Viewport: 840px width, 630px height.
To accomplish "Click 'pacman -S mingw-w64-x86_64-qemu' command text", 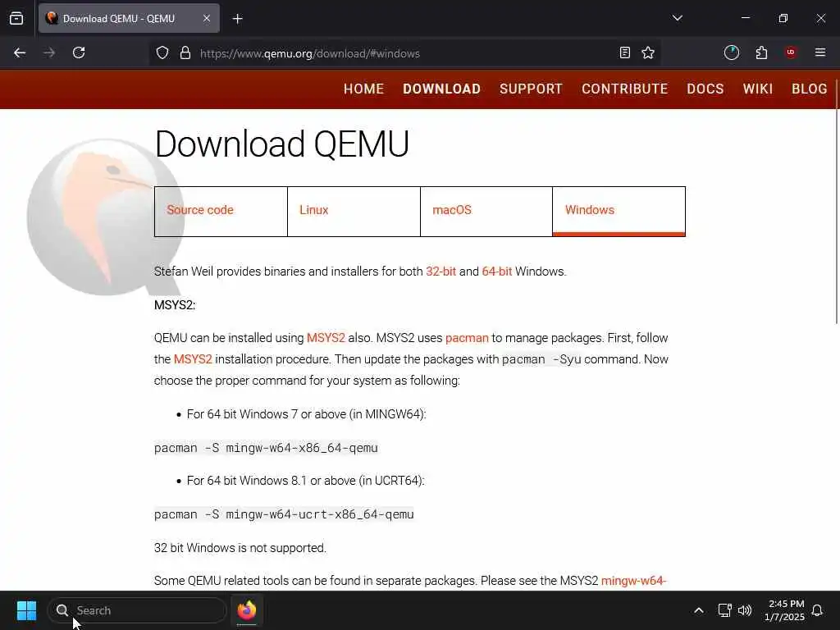I will coord(266,448).
